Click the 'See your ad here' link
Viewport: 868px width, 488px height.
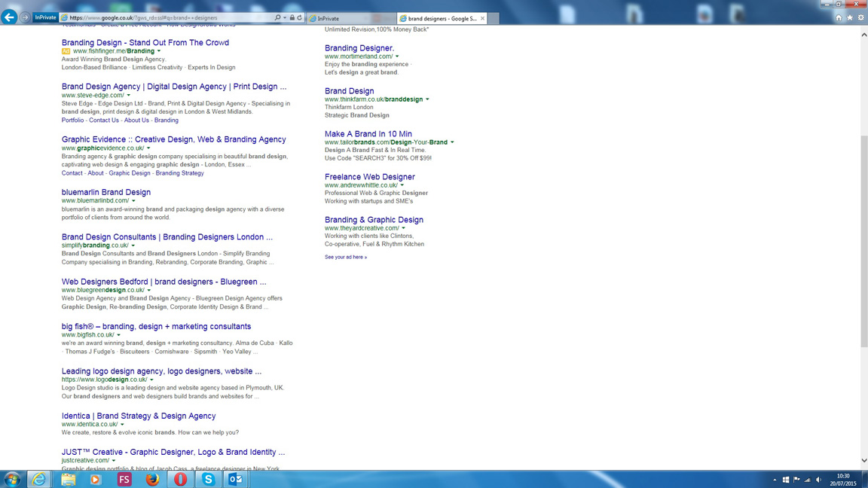pyautogui.click(x=345, y=257)
